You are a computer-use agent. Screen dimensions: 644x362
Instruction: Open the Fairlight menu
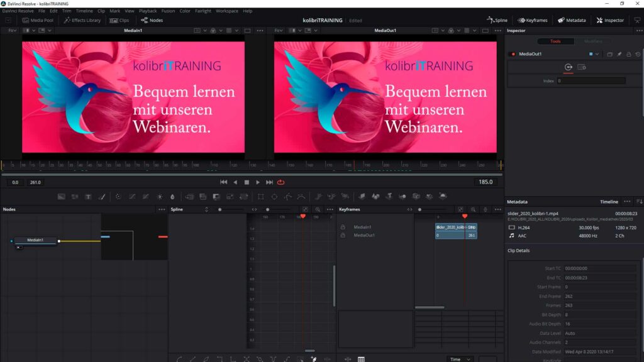pyautogui.click(x=203, y=11)
